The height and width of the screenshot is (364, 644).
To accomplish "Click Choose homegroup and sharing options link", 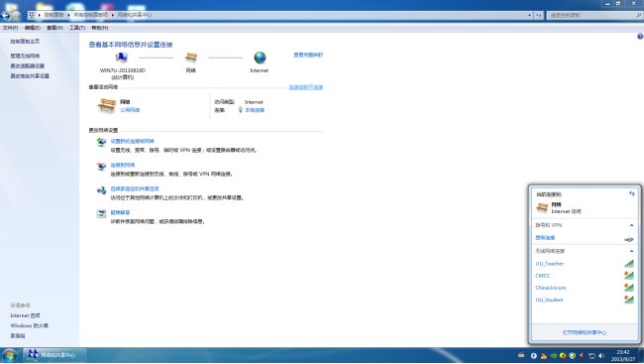I will (x=135, y=188).
